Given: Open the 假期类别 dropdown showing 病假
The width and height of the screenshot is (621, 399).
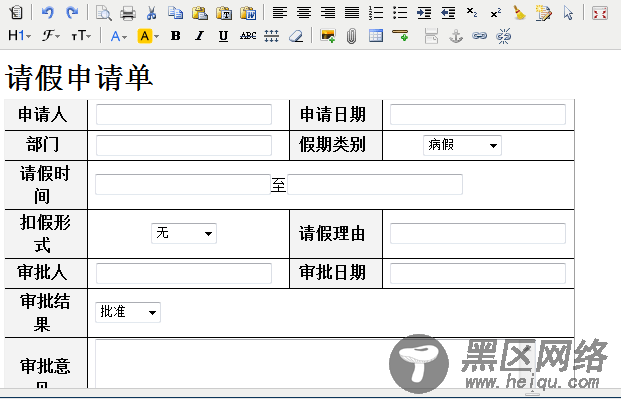Looking at the screenshot, I should [x=462, y=145].
